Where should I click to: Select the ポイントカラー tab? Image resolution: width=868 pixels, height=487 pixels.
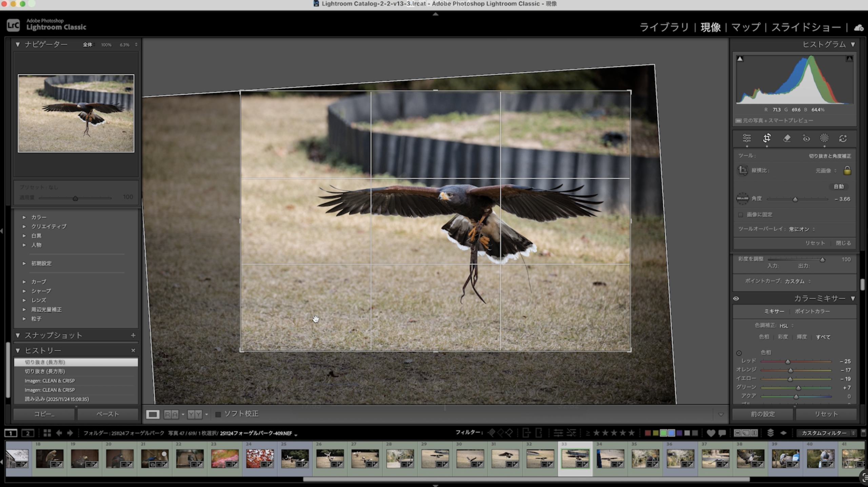(x=812, y=311)
